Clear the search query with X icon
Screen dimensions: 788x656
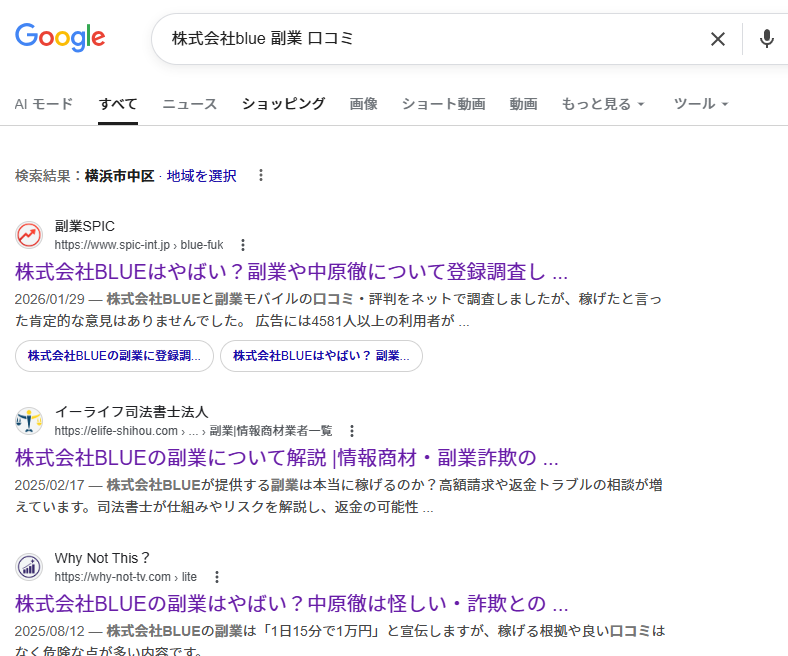(718, 39)
